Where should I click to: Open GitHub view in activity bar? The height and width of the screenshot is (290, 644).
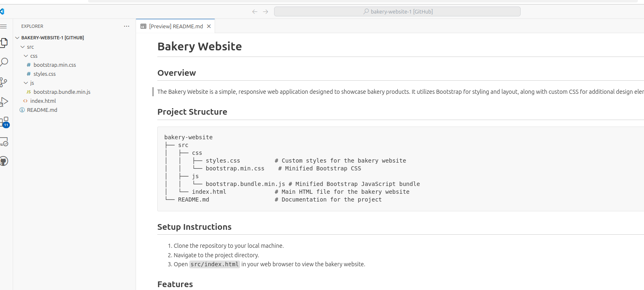pos(4,161)
